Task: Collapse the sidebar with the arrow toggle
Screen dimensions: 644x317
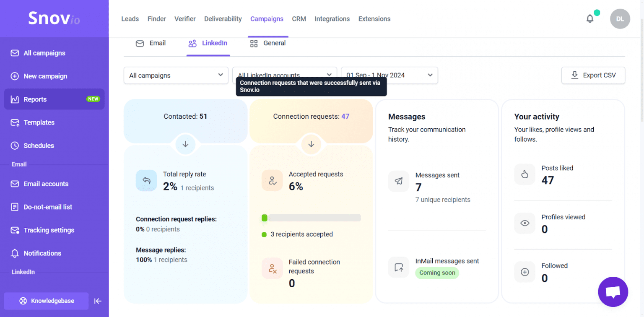Action: pos(98,301)
